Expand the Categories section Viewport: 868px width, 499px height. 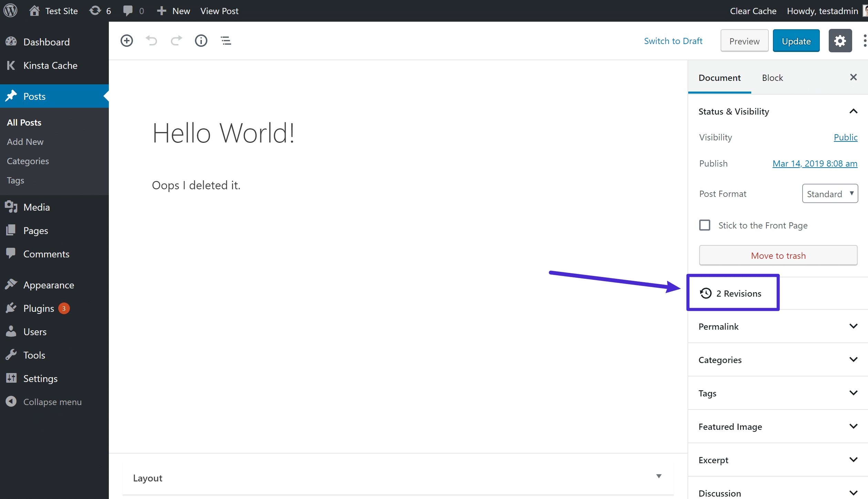pyautogui.click(x=853, y=360)
